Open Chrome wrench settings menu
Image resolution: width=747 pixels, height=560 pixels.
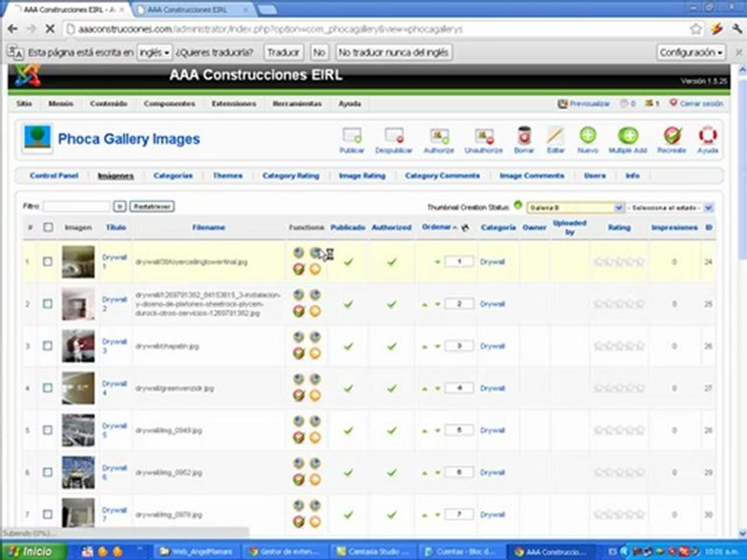737,29
